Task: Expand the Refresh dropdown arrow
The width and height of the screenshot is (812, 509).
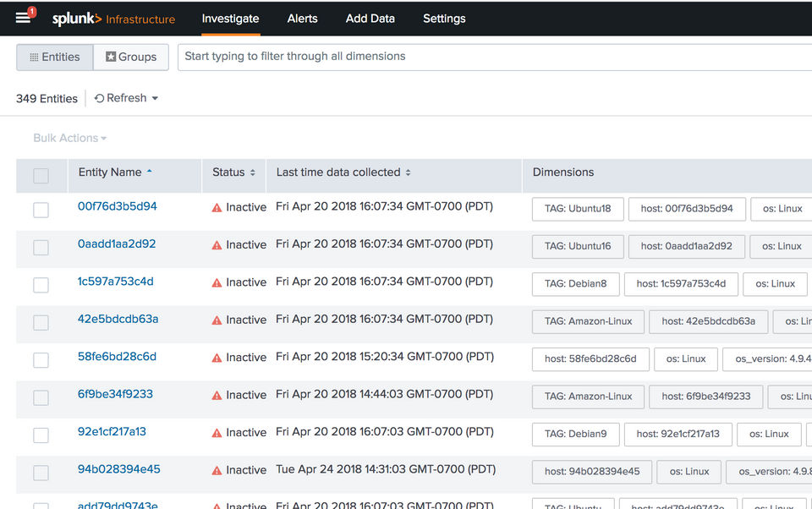Action: (155, 98)
